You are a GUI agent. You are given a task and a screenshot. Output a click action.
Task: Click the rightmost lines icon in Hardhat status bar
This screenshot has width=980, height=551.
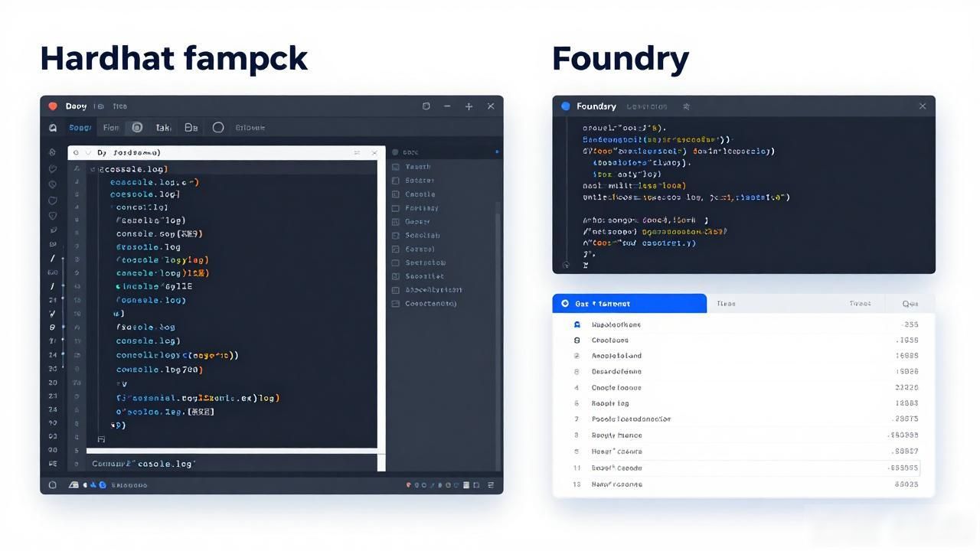491,484
